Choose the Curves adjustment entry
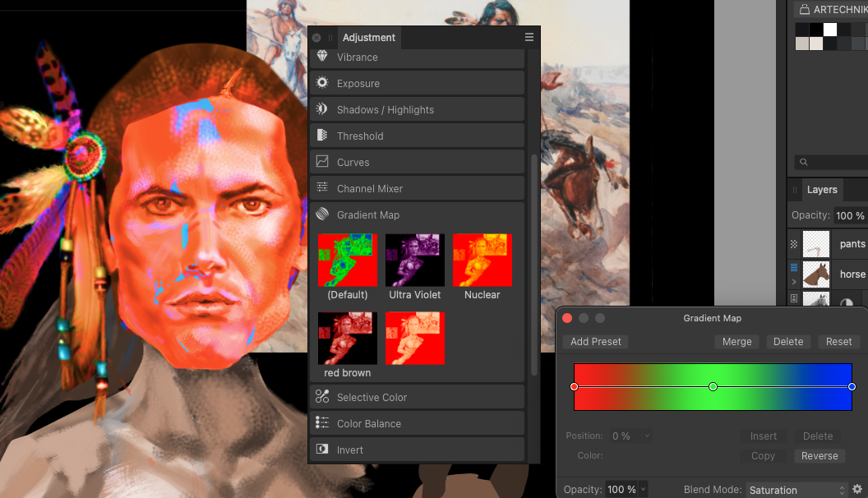 pos(418,162)
